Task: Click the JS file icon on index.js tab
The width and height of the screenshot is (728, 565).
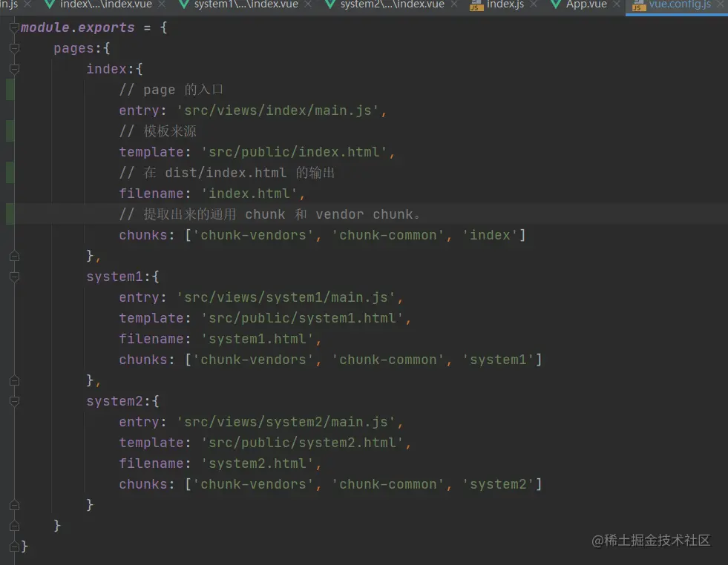Action: 476,5
